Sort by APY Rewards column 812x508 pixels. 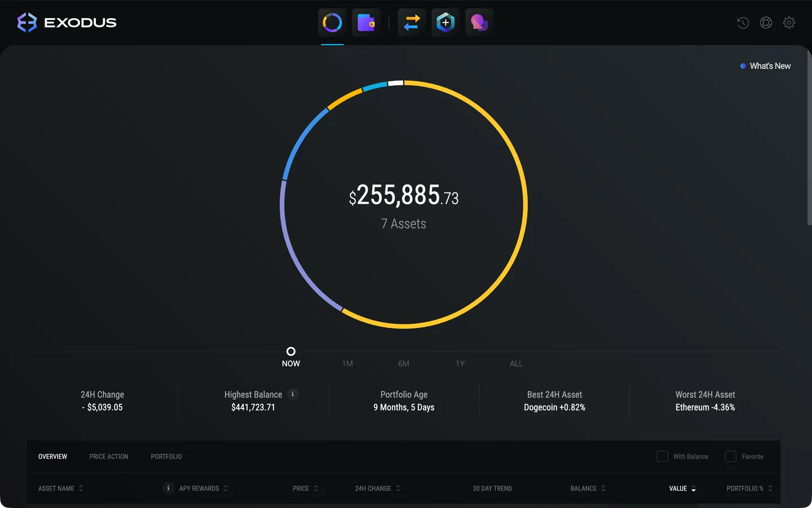[x=203, y=488]
